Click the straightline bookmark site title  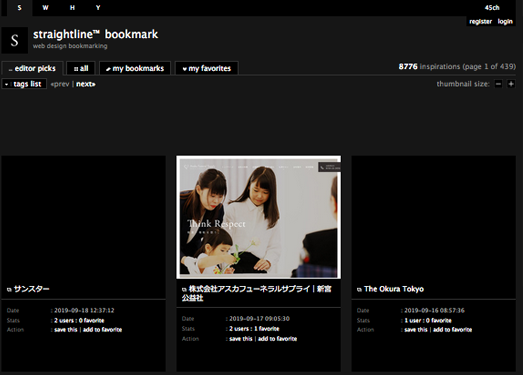[95, 34]
